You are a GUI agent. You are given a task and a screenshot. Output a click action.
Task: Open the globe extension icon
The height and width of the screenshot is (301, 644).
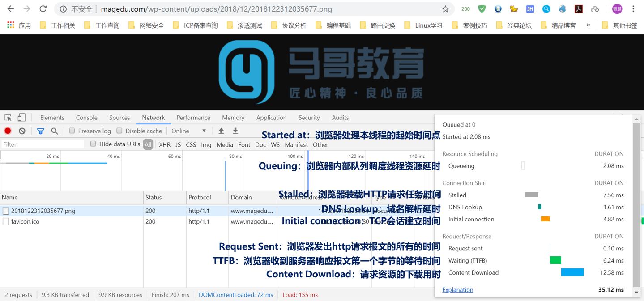click(x=563, y=9)
